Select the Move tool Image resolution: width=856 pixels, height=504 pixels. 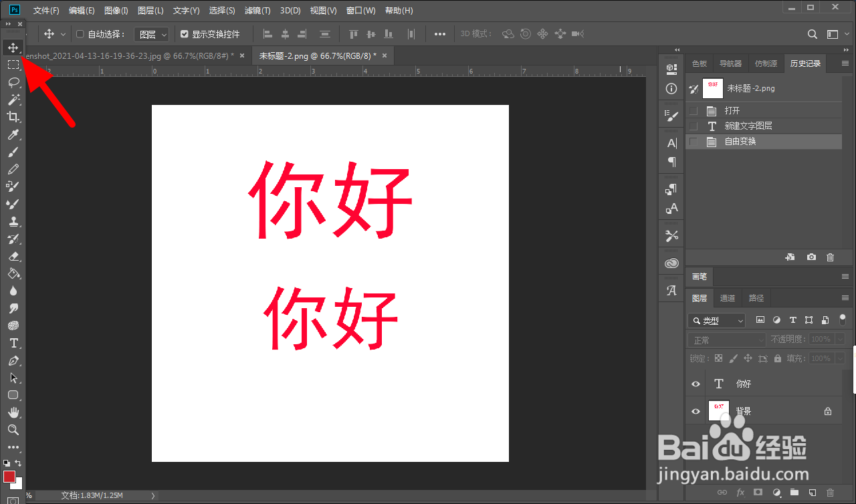pos(13,47)
